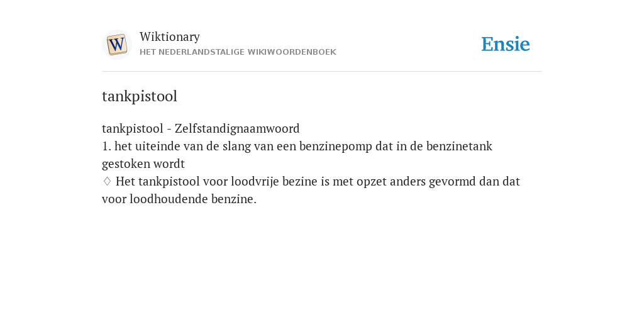Open the Ensie logo link
The width and height of the screenshot is (644, 322).
506,44
